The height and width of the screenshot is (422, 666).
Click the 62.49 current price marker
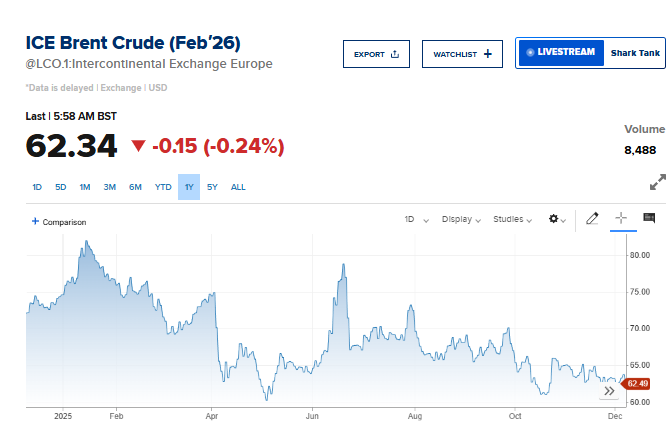(637, 383)
